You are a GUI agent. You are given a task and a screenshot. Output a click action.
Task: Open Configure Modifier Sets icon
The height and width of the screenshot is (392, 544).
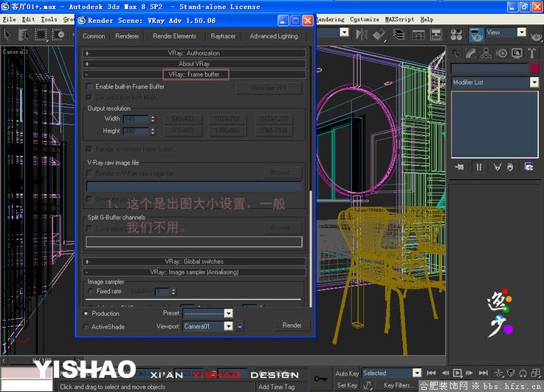(x=528, y=167)
